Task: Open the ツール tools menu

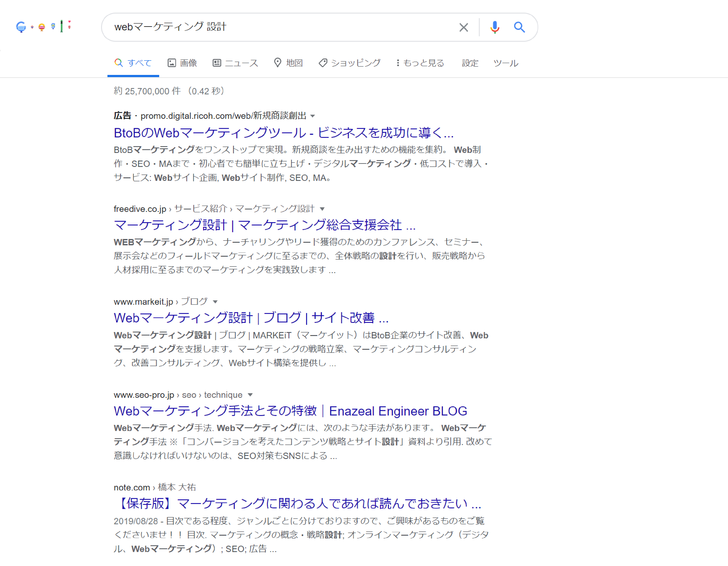Action: pyautogui.click(x=505, y=63)
